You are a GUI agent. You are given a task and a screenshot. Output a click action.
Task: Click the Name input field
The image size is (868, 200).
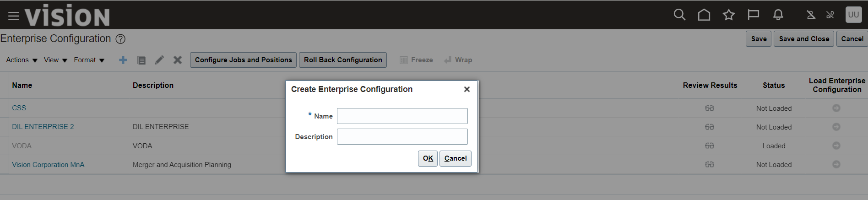pyautogui.click(x=402, y=116)
